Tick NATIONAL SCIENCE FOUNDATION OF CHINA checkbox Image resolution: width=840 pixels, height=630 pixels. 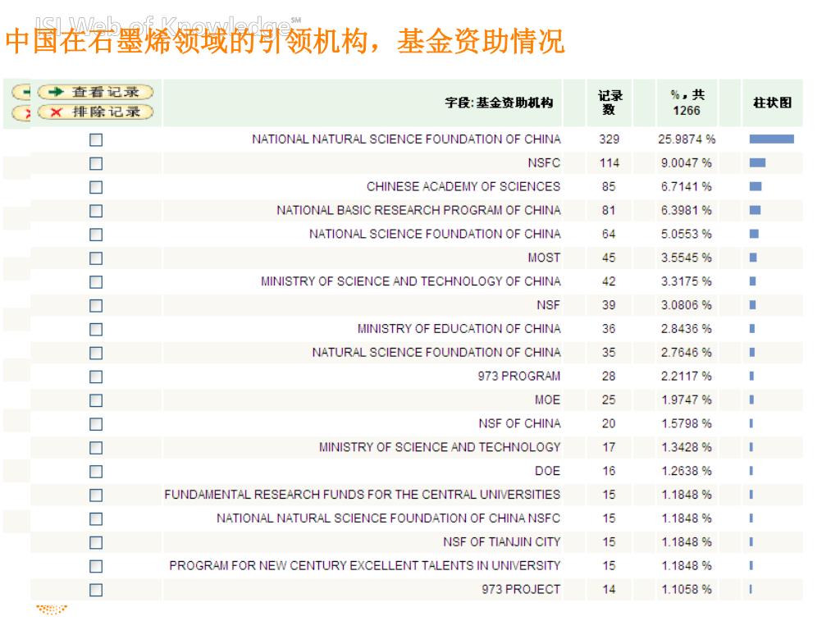tap(96, 235)
